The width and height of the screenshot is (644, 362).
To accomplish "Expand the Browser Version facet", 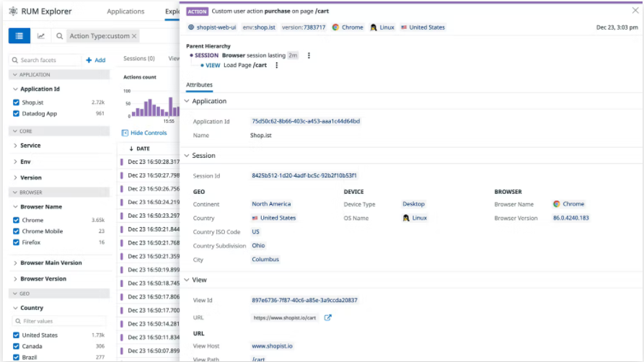I will [15, 279].
